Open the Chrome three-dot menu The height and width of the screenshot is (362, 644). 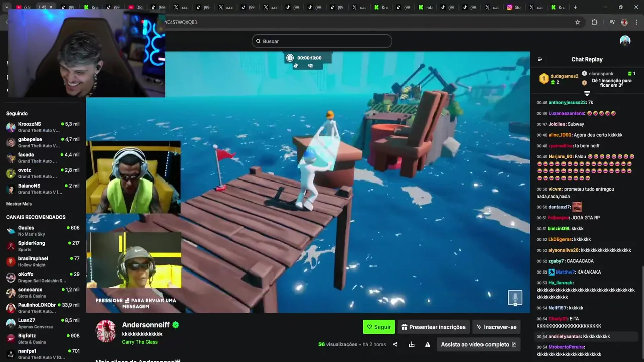[636, 22]
